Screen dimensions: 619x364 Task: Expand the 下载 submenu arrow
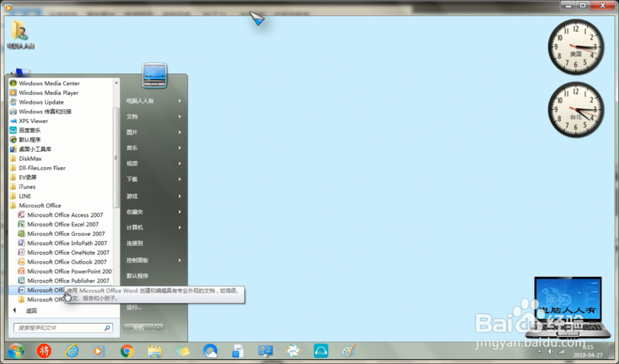180,180
